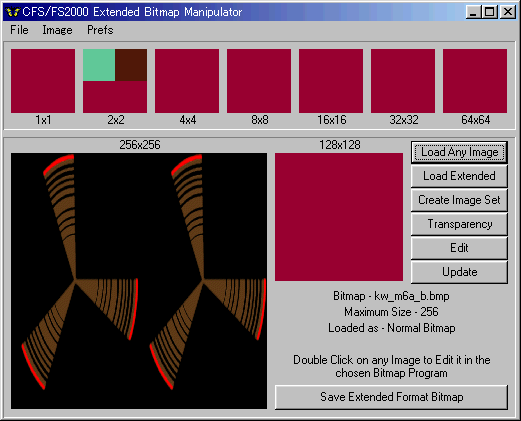Click the Update button
Viewport: 521px width, 421px height.
(459, 272)
